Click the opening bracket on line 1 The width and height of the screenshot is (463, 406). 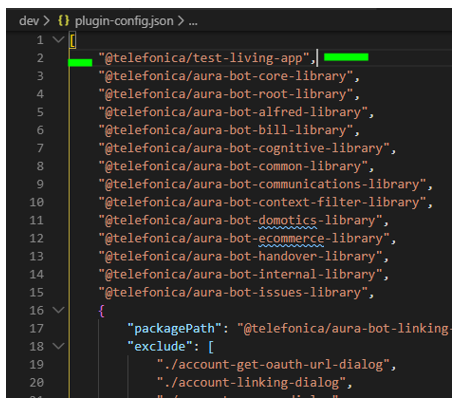click(x=73, y=40)
